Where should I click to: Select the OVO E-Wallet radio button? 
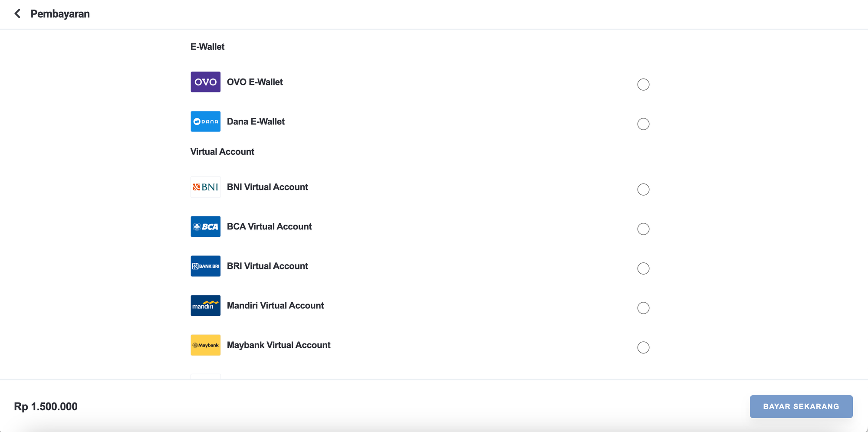(643, 84)
